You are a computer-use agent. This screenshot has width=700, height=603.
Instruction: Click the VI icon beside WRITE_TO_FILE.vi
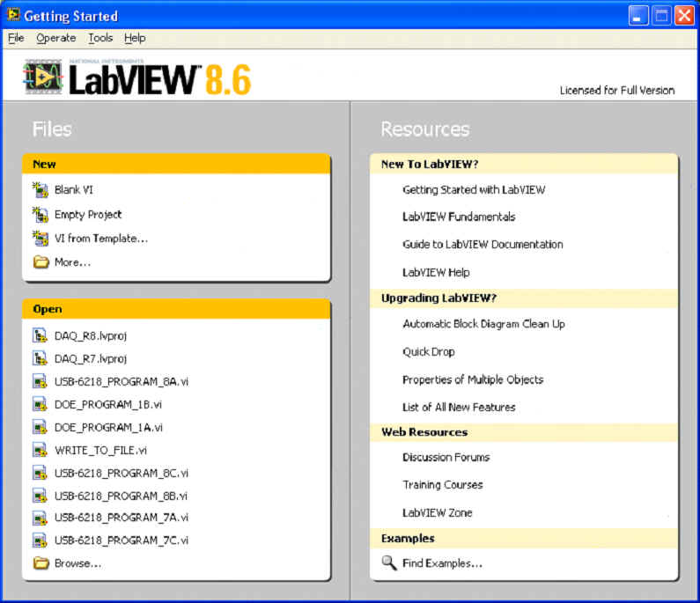[40, 450]
